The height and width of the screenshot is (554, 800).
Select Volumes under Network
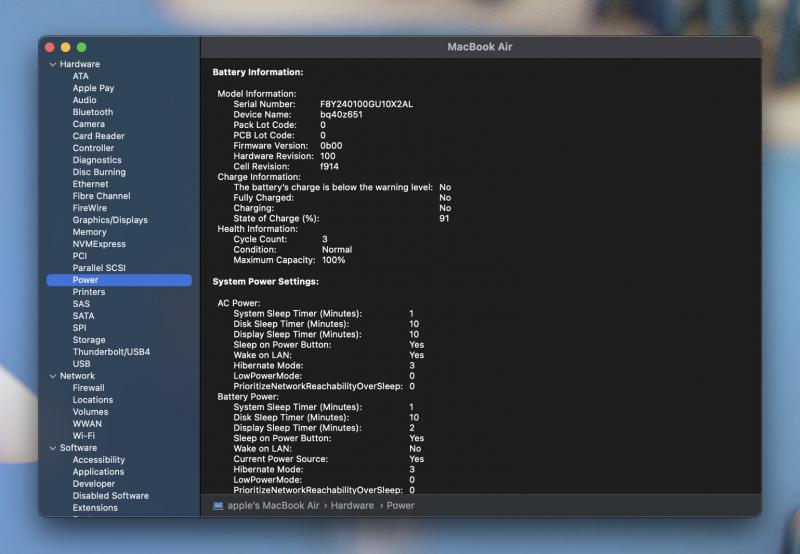(90, 412)
